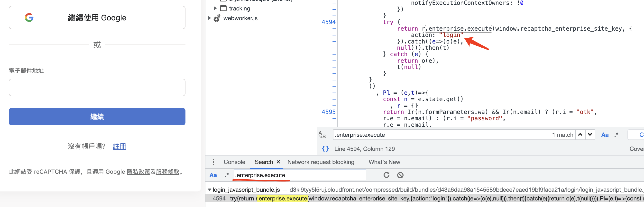Toggle the find-and-replace icon in editor

click(322, 135)
